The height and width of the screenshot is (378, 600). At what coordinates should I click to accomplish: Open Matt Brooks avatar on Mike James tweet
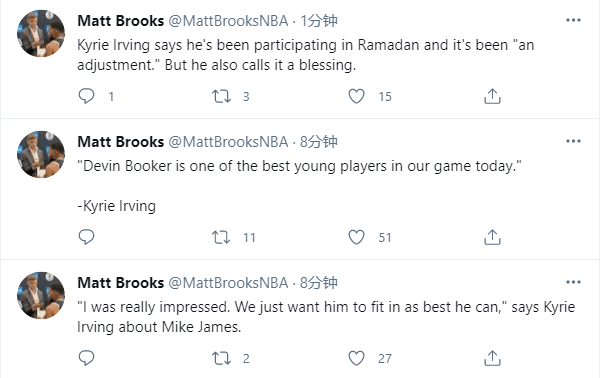[x=41, y=295]
